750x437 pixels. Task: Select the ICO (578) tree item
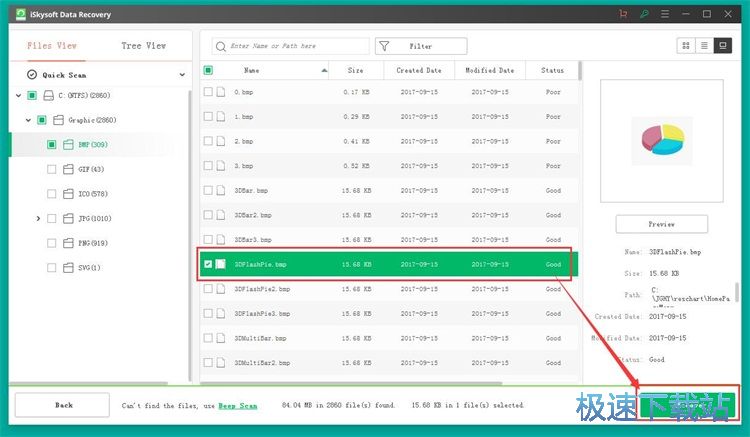[x=93, y=194]
